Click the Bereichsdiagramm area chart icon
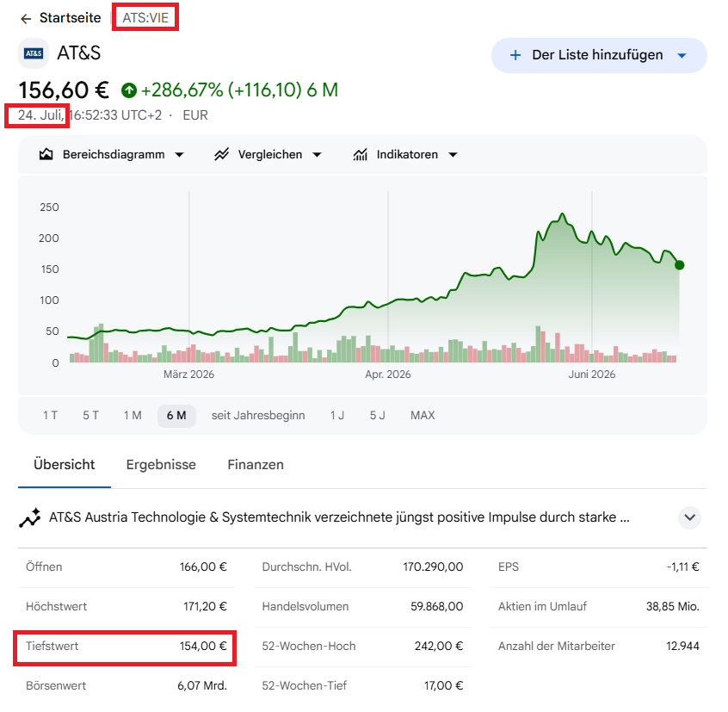This screenshot has height=712, width=728. (46, 154)
